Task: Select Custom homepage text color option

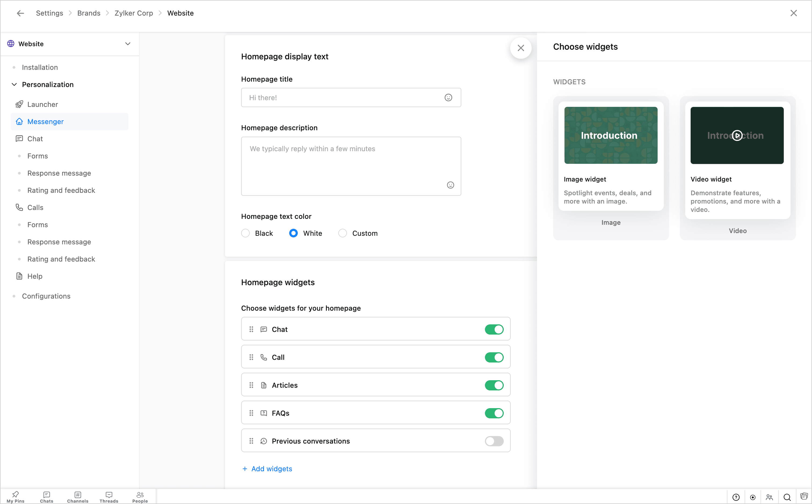Action: (343, 233)
